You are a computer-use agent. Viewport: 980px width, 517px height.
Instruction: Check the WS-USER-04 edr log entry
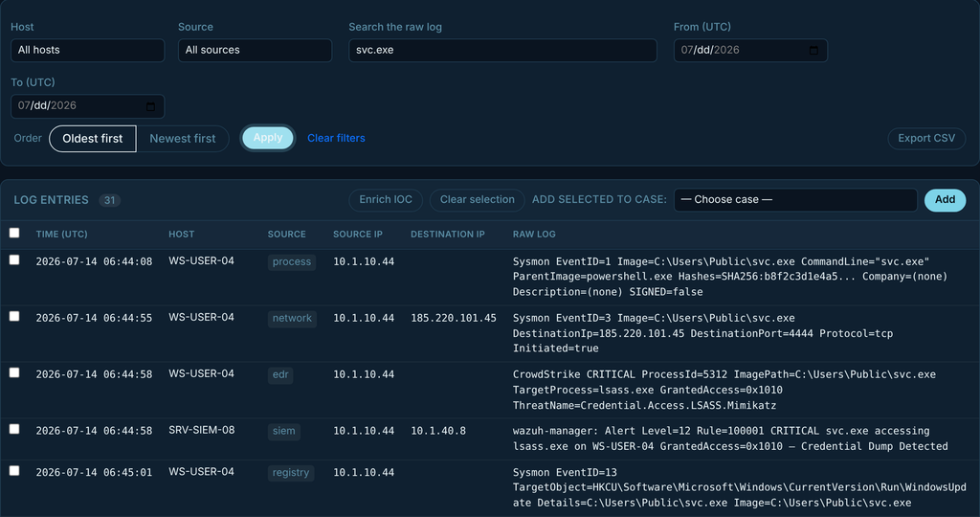[14, 372]
